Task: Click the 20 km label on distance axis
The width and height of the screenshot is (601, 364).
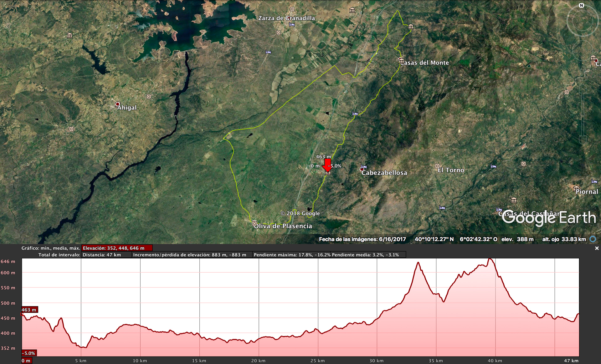Action: [x=258, y=361]
